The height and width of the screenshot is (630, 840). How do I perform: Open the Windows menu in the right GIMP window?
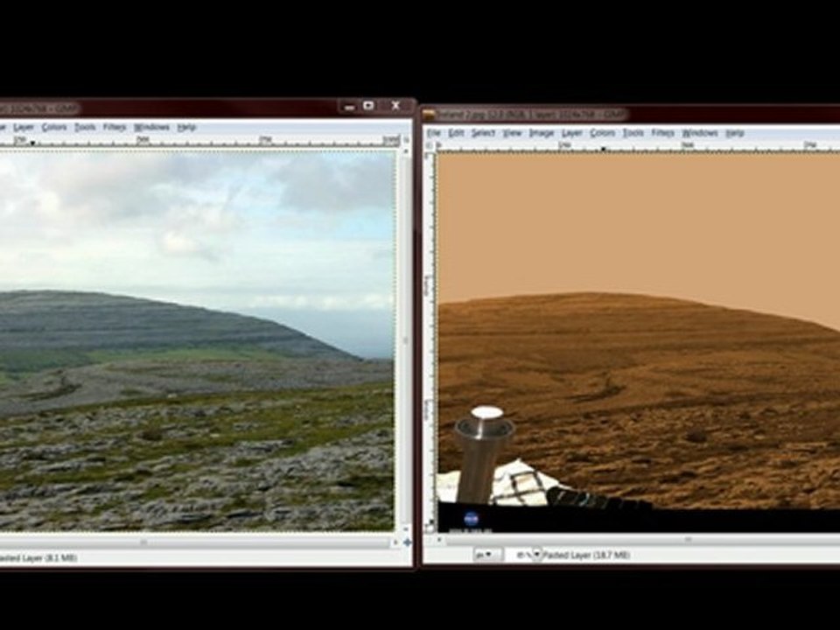700,133
